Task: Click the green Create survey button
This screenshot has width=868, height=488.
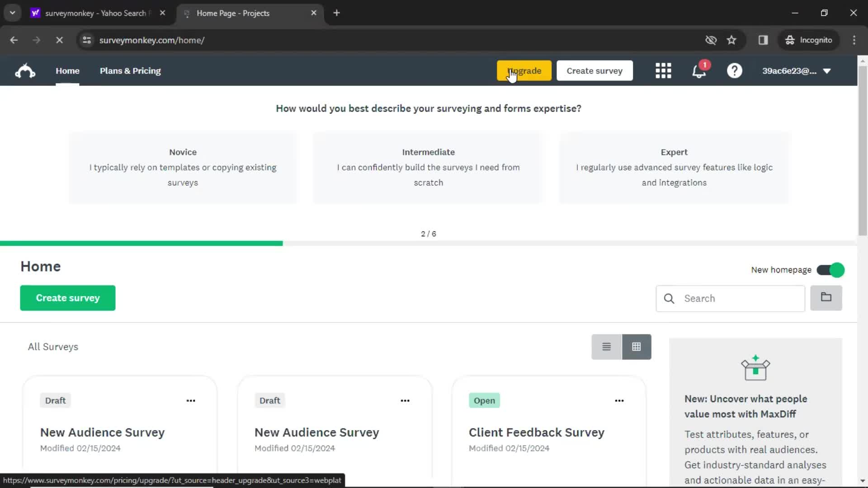Action: tap(67, 298)
